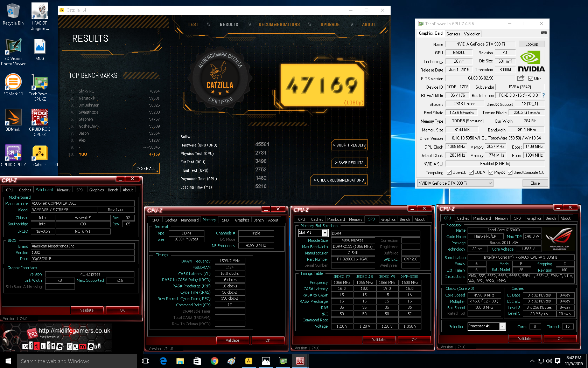The image size is (588, 368).
Task: Select Slinky PC in top benchmarks list
Action: tap(115, 91)
